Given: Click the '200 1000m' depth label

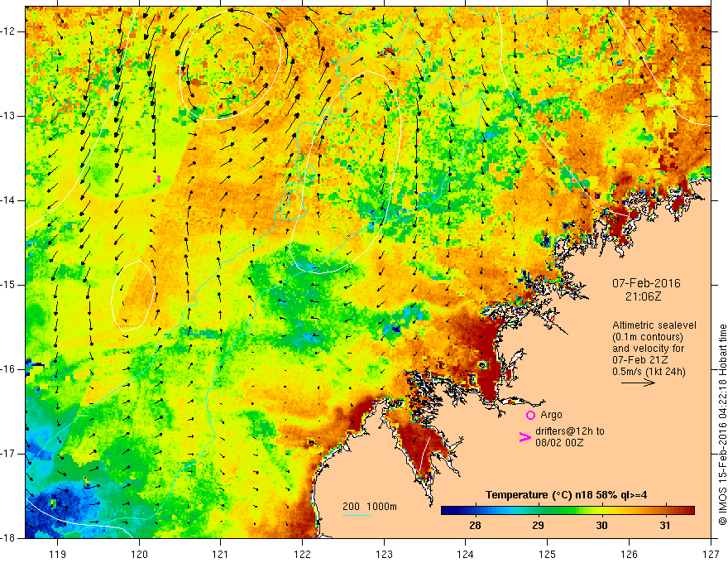Looking at the screenshot, I should pos(370,507).
